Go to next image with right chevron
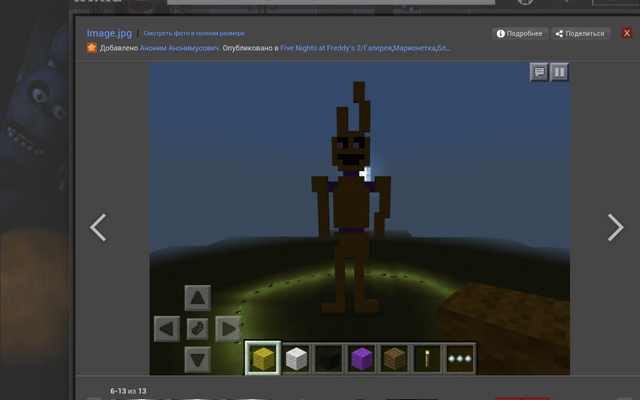The width and height of the screenshot is (640, 400). pos(616,227)
